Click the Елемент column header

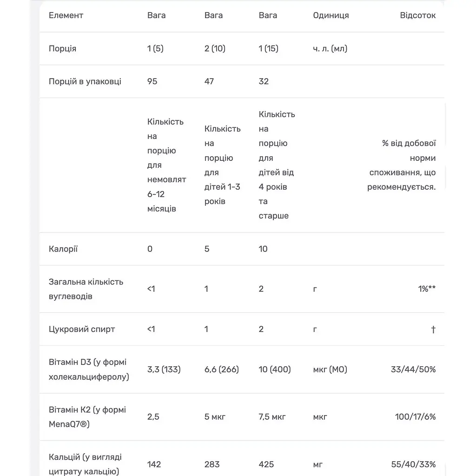(x=66, y=15)
